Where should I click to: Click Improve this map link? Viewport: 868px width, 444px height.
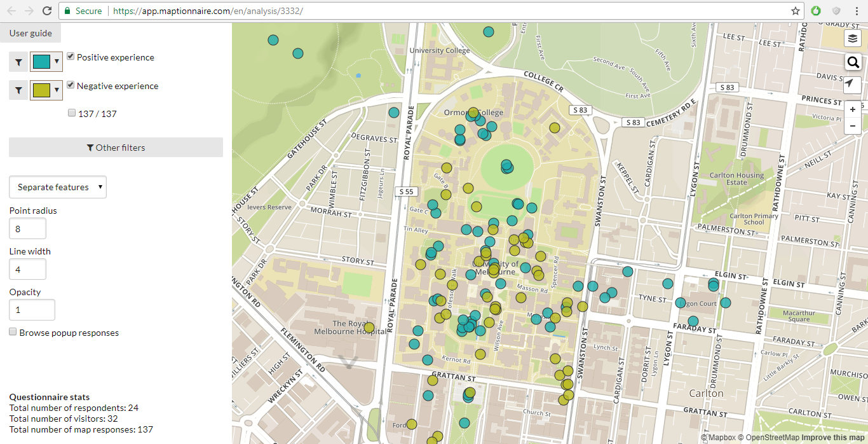click(833, 438)
